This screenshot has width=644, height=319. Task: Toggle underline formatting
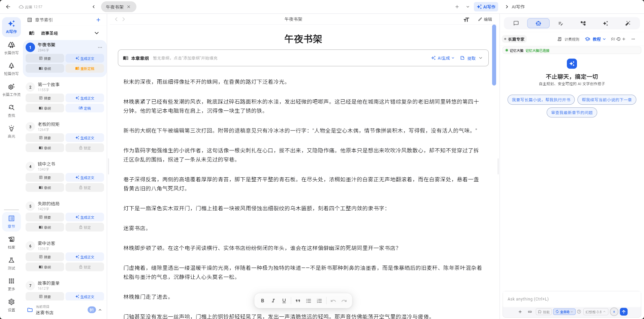[x=284, y=301]
